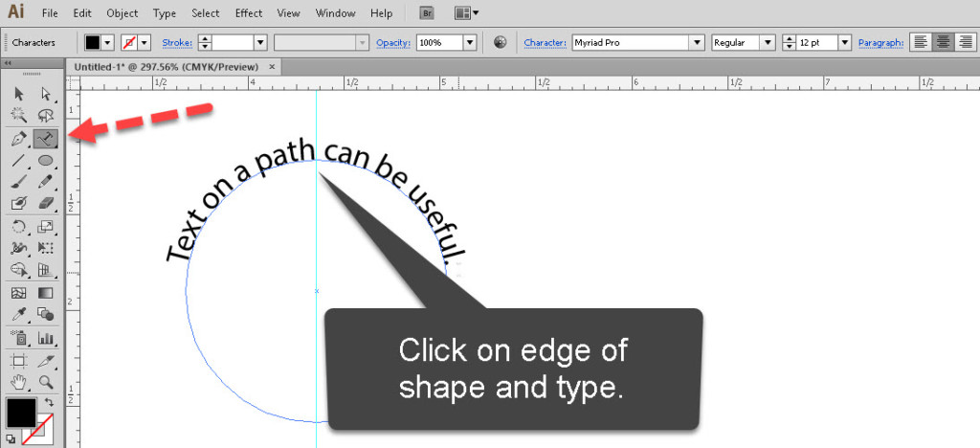
Task: Open the 12 pt font size dropdown
Action: [845, 42]
